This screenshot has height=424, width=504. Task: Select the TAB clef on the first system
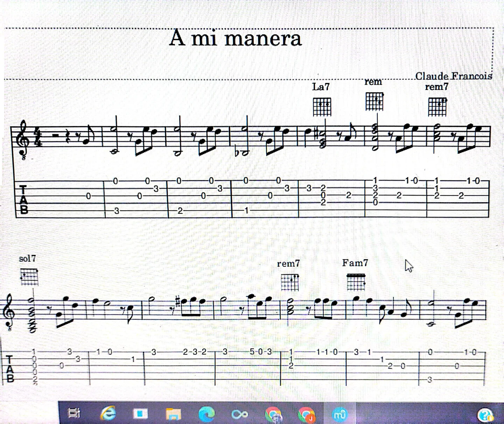[x=23, y=200]
